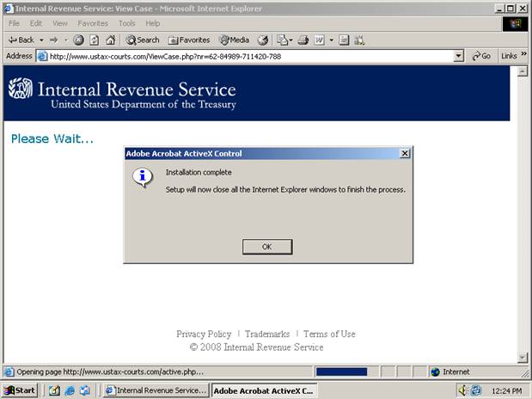The width and height of the screenshot is (532, 399).
Task: Open the Terms of Use link
Action: [329, 335]
